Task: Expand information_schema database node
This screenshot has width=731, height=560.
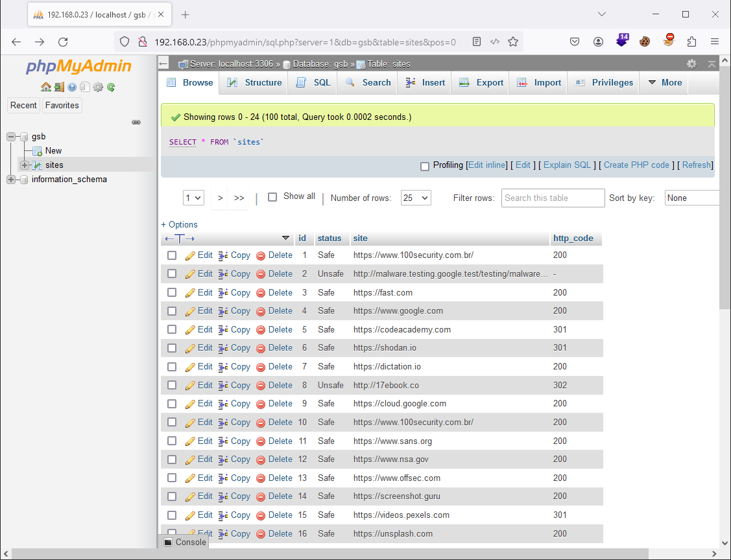Action: pos(11,180)
